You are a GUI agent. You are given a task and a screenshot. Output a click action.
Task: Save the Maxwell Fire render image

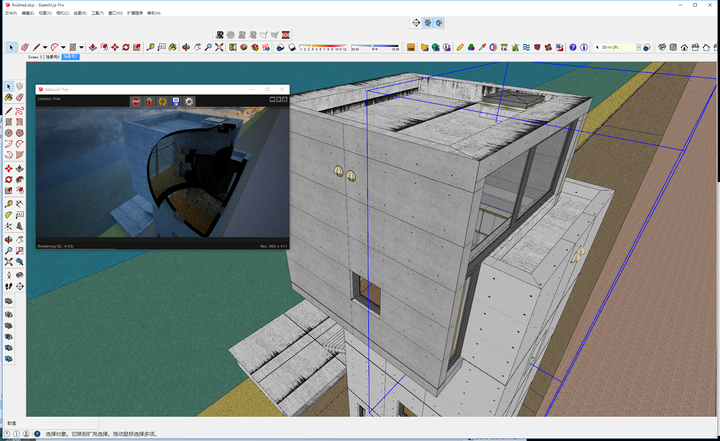(175, 101)
